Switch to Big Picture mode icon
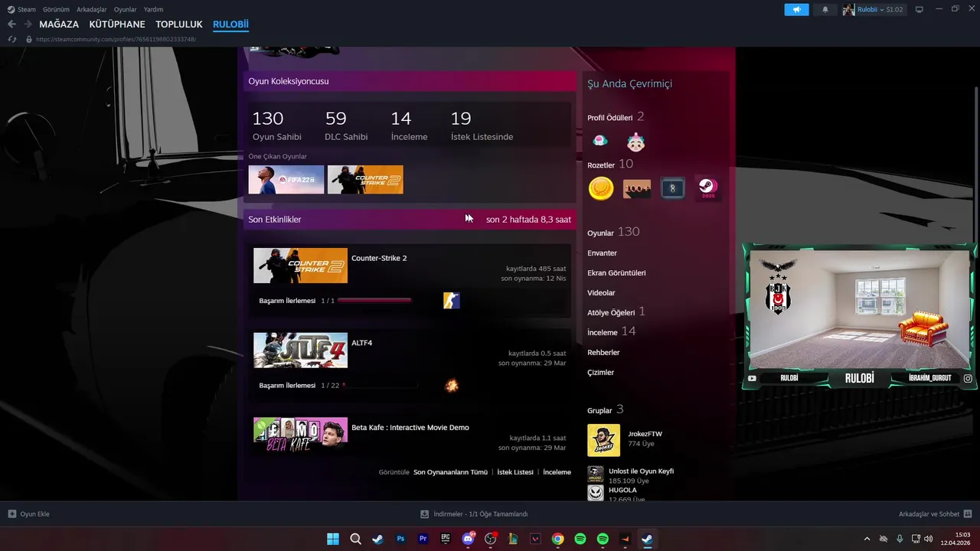 click(x=920, y=9)
